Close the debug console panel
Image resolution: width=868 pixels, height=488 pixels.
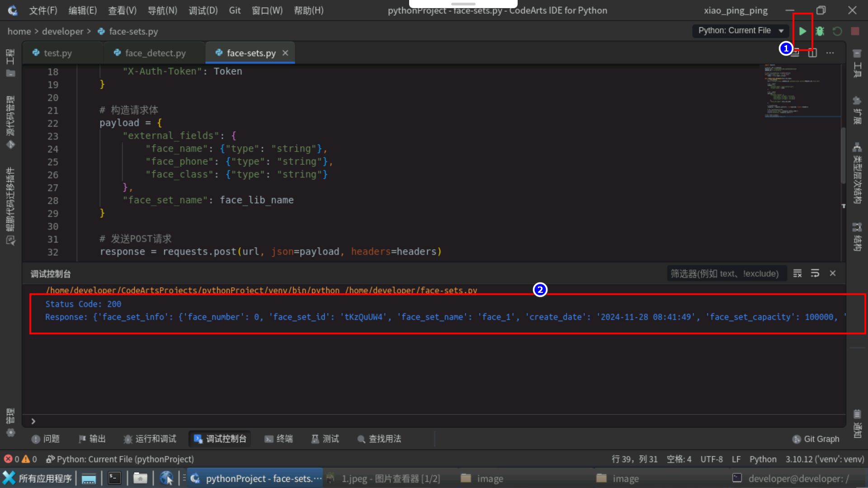tap(833, 273)
